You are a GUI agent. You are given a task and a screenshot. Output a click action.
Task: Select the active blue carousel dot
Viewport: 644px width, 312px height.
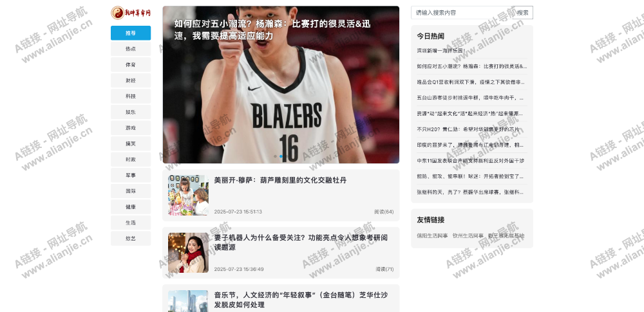click(x=281, y=156)
